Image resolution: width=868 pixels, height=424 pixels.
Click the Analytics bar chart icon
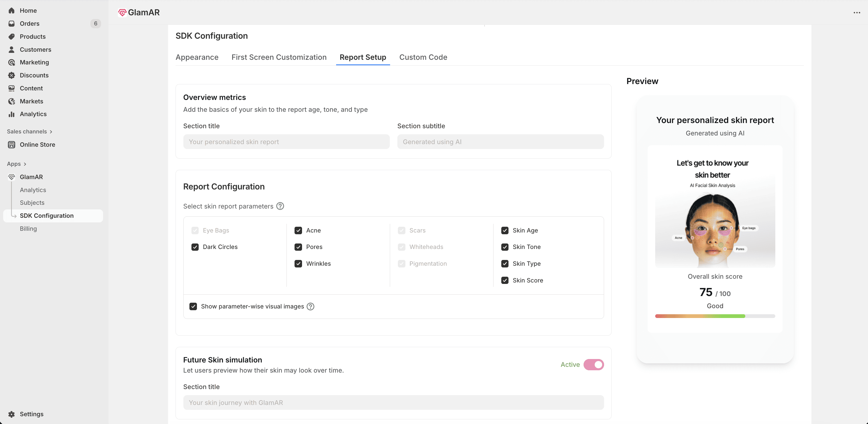(x=12, y=114)
